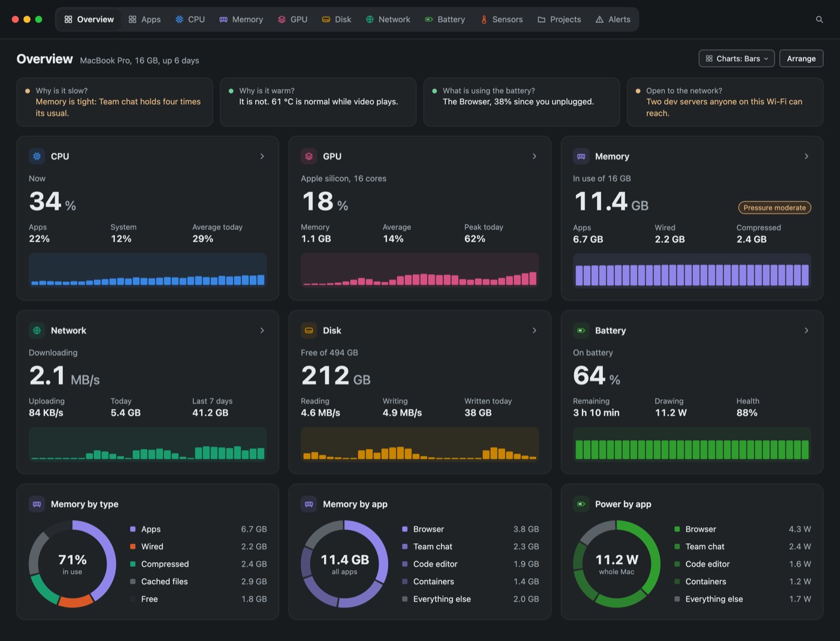Open the battery usage insight card

[x=521, y=102]
